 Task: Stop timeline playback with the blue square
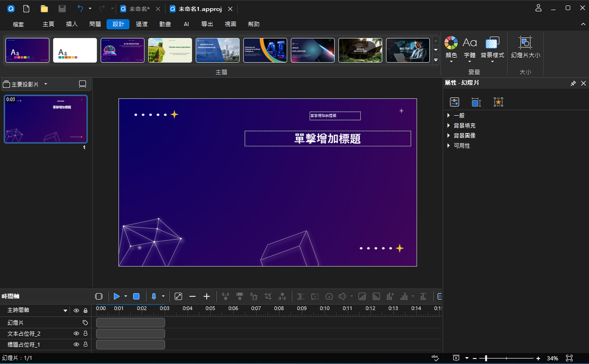pos(136,296)
